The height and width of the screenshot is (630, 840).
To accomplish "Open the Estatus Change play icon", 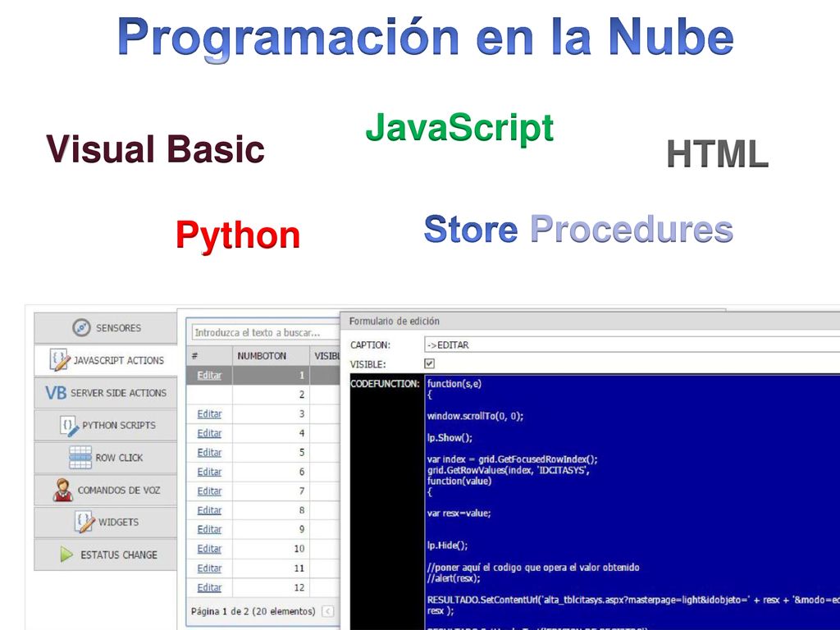I will [66, 555].
